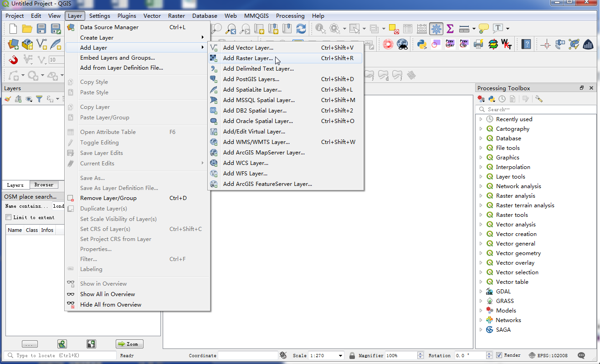Choose Add PostGIS Layers
Screen dimensions: 600x364
tap(285, 79)
